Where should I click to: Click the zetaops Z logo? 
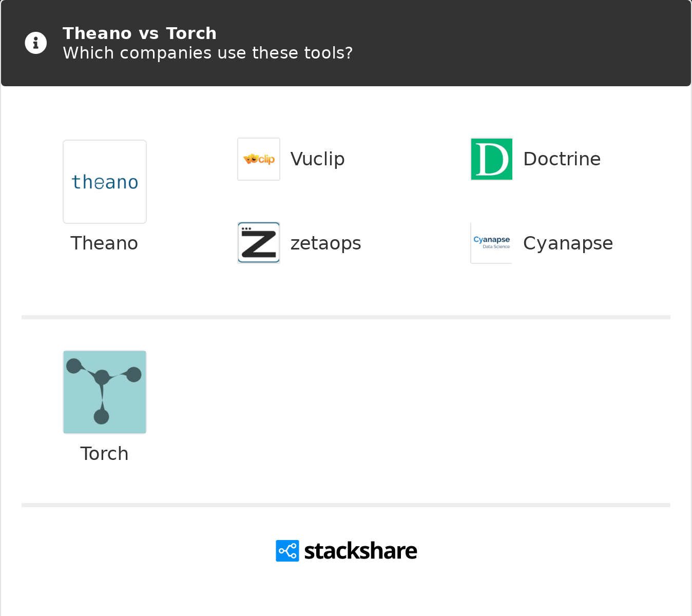(259, 243)
